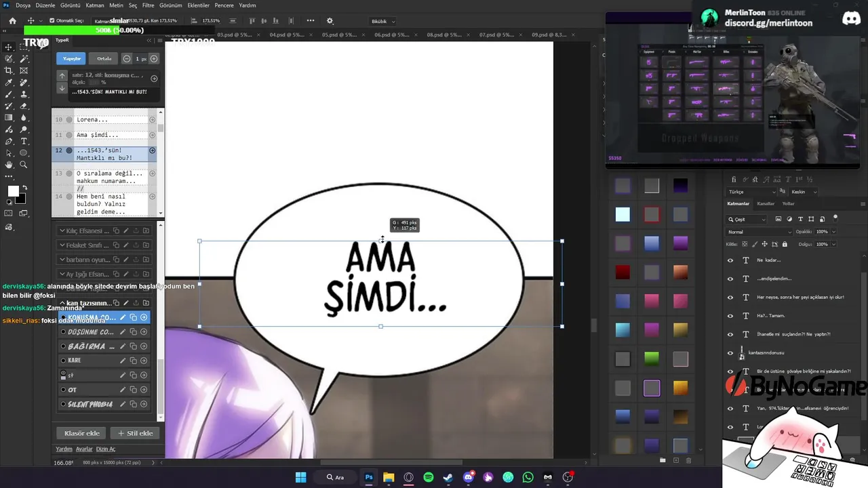The image size is (868, 488).
Task: Select the DÜŞÜNME style radio dot
Action: [x=63, y=332]
